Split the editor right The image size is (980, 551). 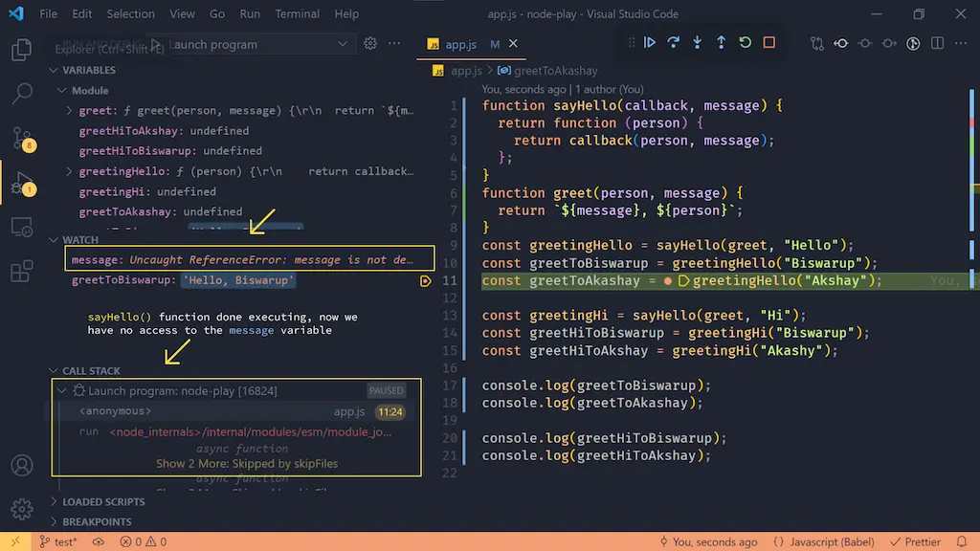[937, 43]
